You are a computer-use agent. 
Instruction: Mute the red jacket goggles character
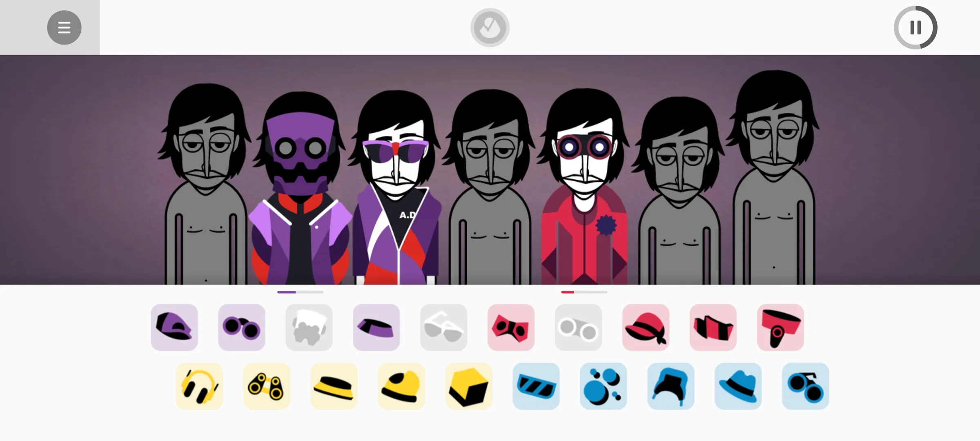[584, 187]
